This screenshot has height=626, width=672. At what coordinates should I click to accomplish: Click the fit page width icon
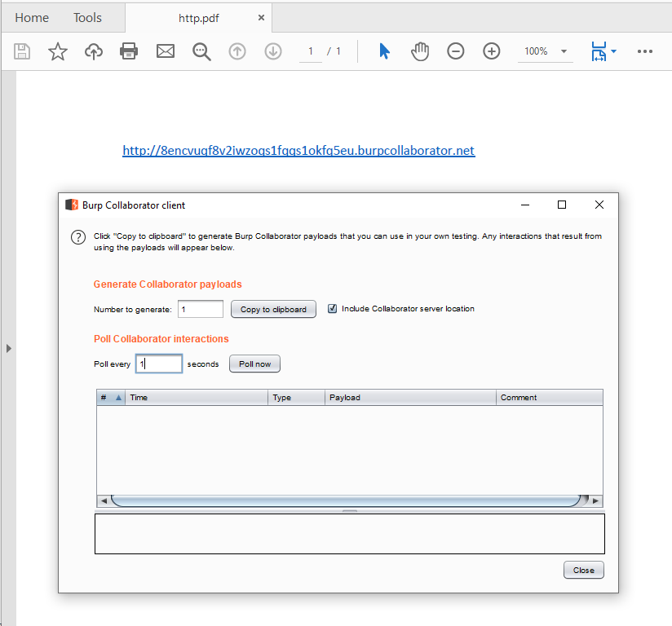[599, 51]
